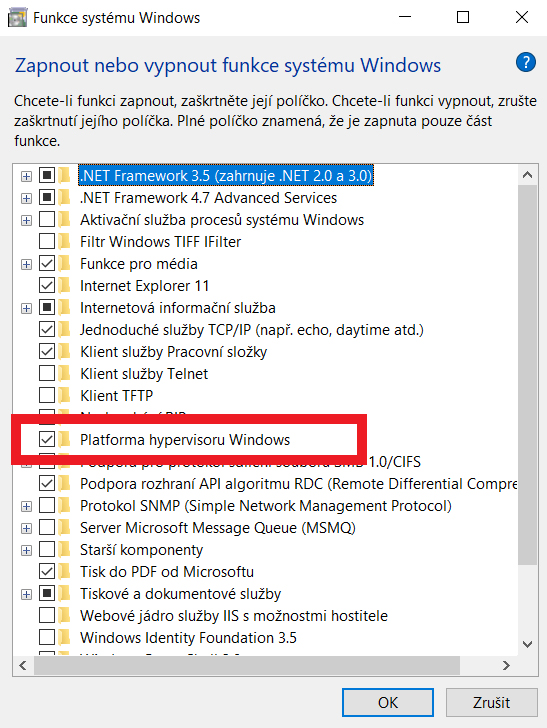Click folder icon beside Funkce pro média
The width and height of the screenshot is (547, 728).
point(65,264)
